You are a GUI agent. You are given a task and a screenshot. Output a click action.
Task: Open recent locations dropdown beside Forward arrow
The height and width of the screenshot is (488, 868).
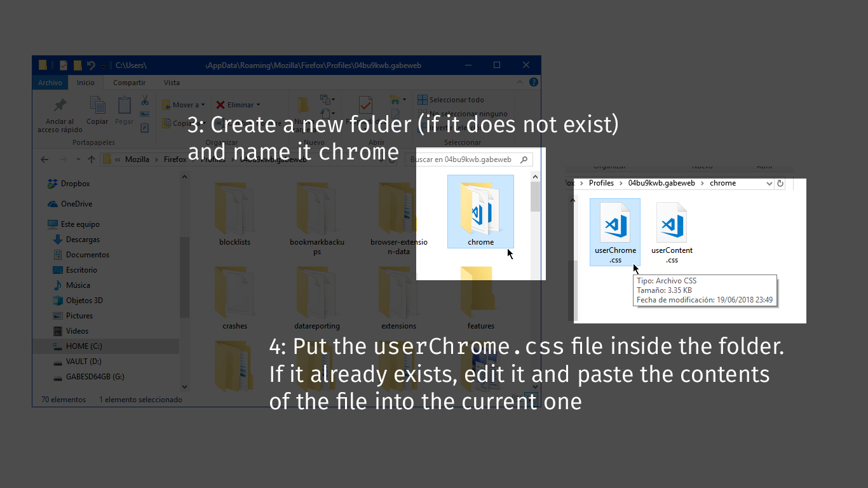pos(78,159)
